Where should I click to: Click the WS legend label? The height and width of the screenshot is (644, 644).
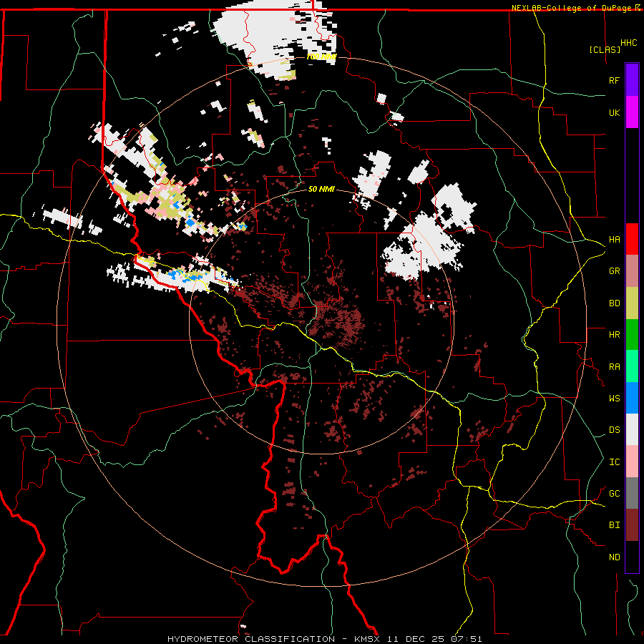click(x=614, y=399)
